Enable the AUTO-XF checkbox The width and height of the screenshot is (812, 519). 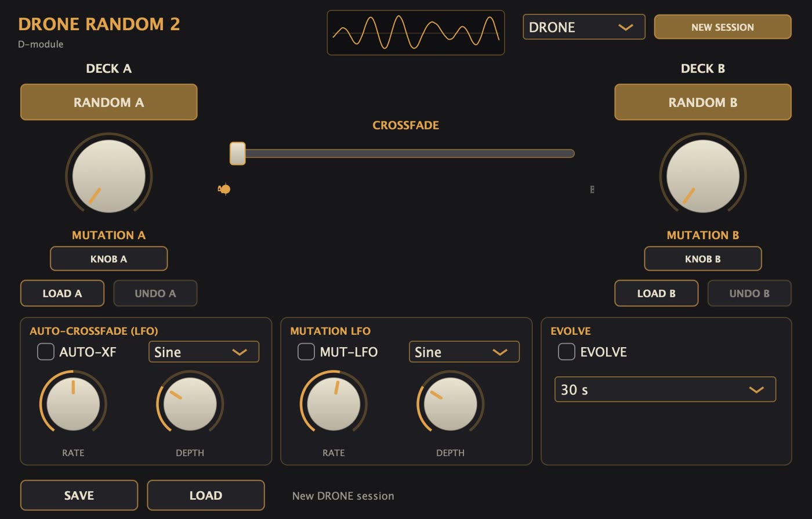(x=46, y=352)
